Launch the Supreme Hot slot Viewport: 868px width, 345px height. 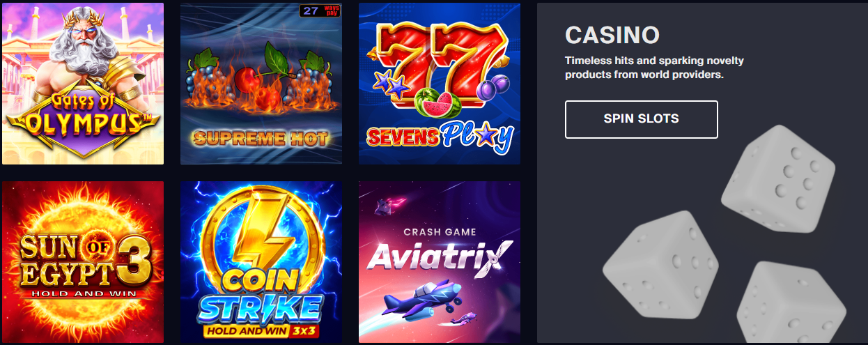click(x=261, y=84)
